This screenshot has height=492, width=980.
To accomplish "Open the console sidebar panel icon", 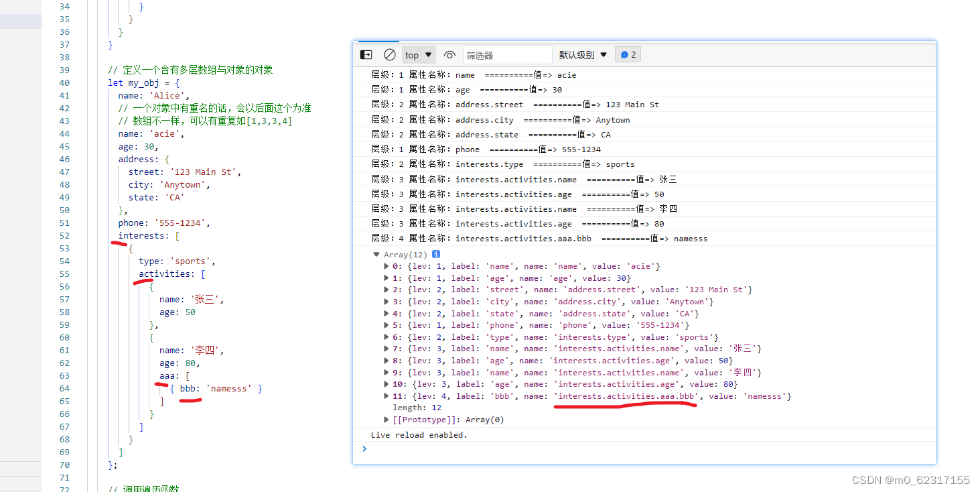I will [x=365, y=55].
